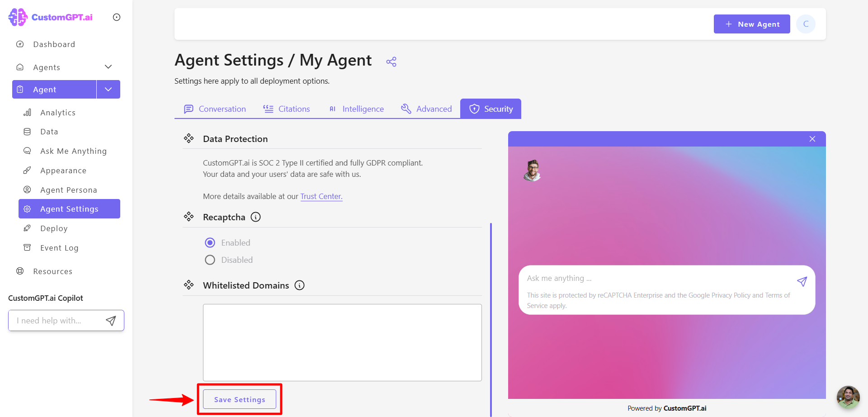
Task: Click the Data database icon
Action: point(27,132)
